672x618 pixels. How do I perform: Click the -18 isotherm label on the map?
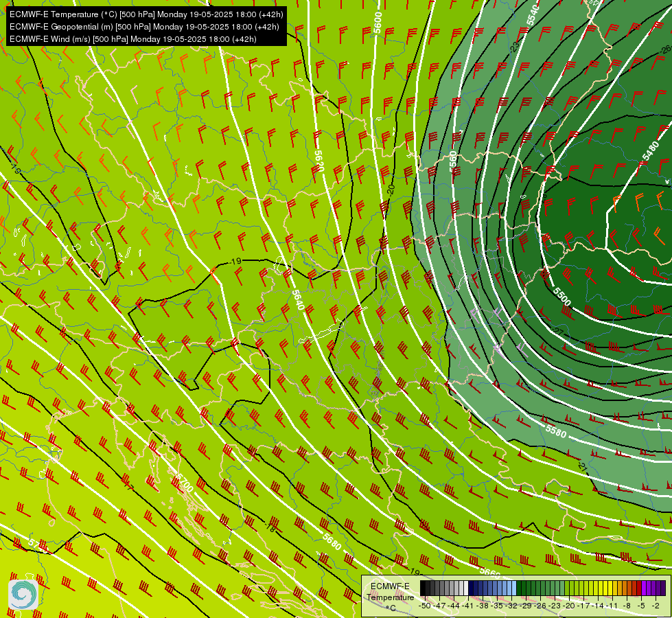point(271,527)
